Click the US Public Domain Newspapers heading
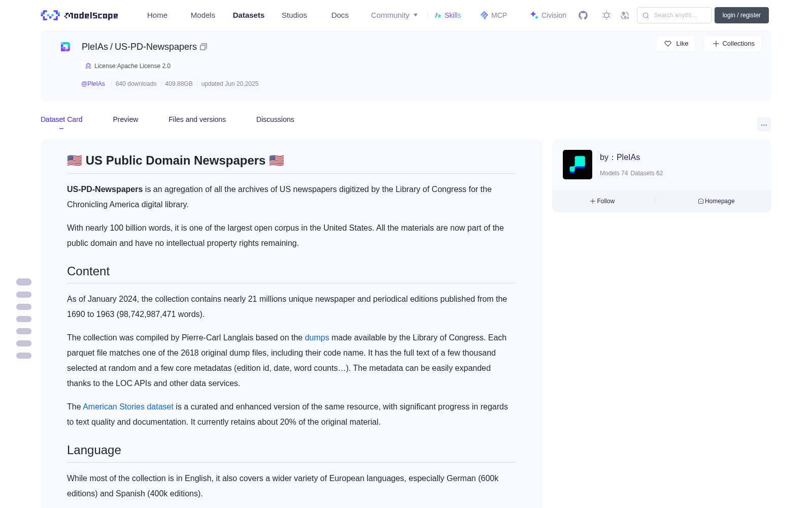Image resolution: width=812 pixels, height=508 pixels. coord(176,161)
